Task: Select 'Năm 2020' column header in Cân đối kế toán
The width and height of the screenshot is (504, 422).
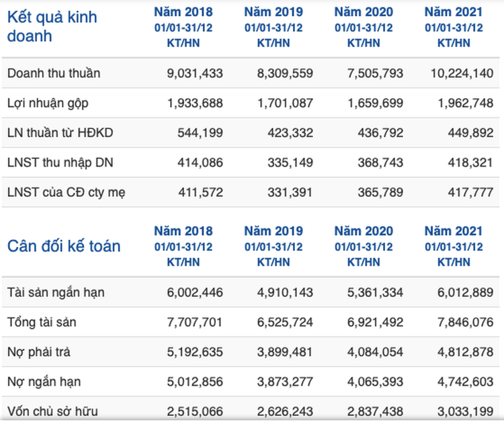Action: (364, 232)
